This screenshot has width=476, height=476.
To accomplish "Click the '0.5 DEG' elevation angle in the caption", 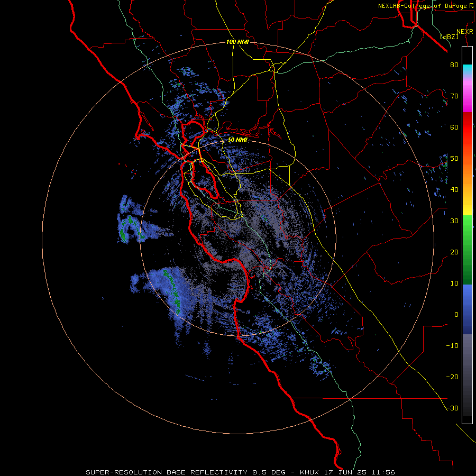I will tap(269, 472).
